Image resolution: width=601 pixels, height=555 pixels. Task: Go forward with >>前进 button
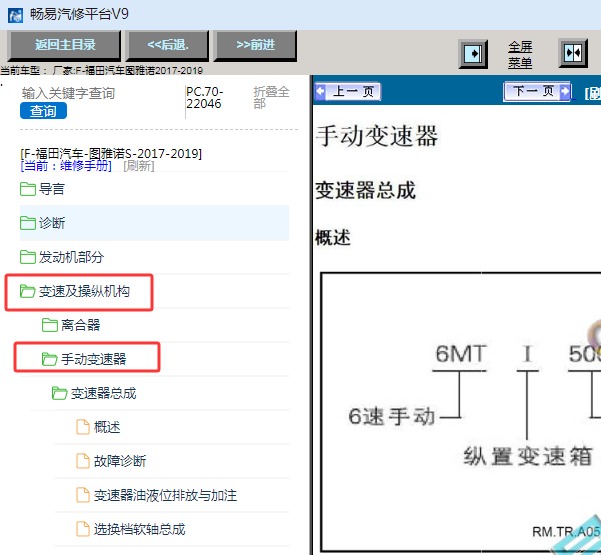pyautogui.click(x=255, y=45)
